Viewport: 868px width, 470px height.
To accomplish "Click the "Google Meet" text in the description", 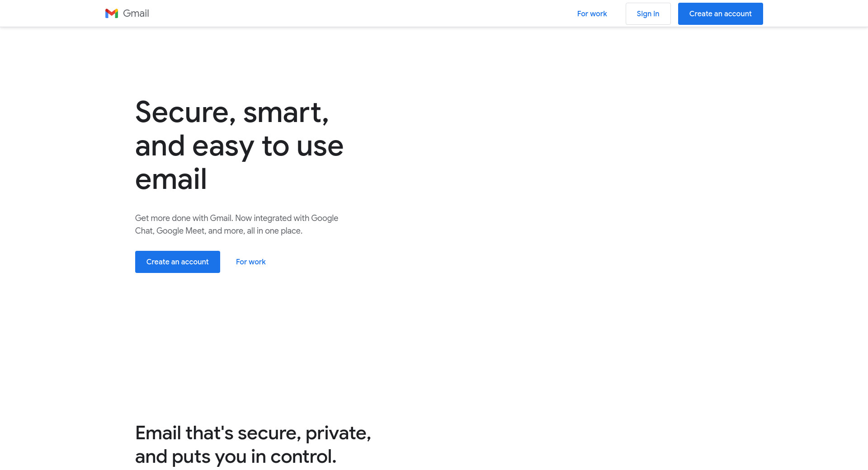I will tap(180, 230).
